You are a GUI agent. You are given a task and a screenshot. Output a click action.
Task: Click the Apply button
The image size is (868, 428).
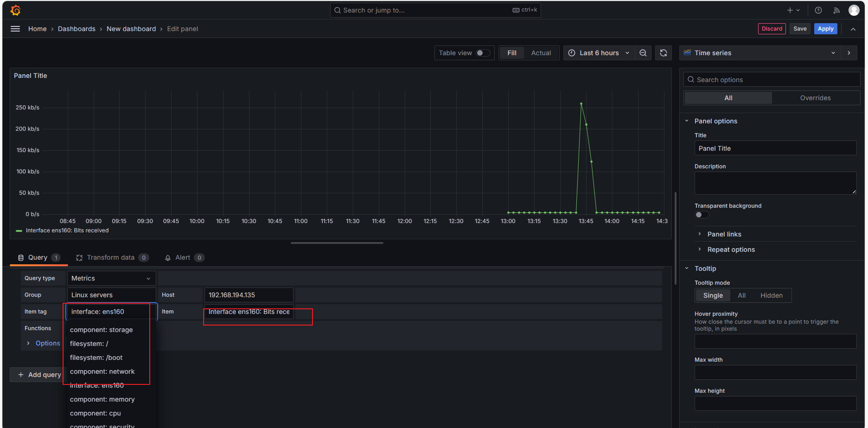[x=826, y=29]
